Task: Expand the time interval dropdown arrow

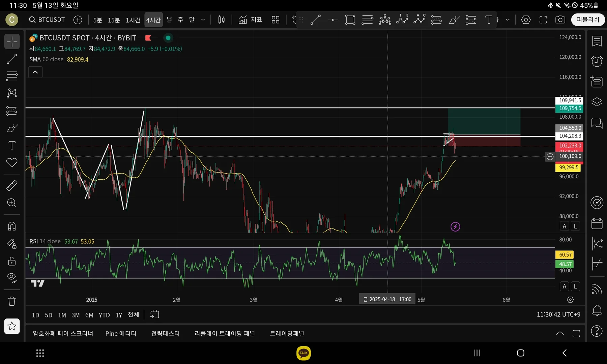Action: tap(203, 20)
